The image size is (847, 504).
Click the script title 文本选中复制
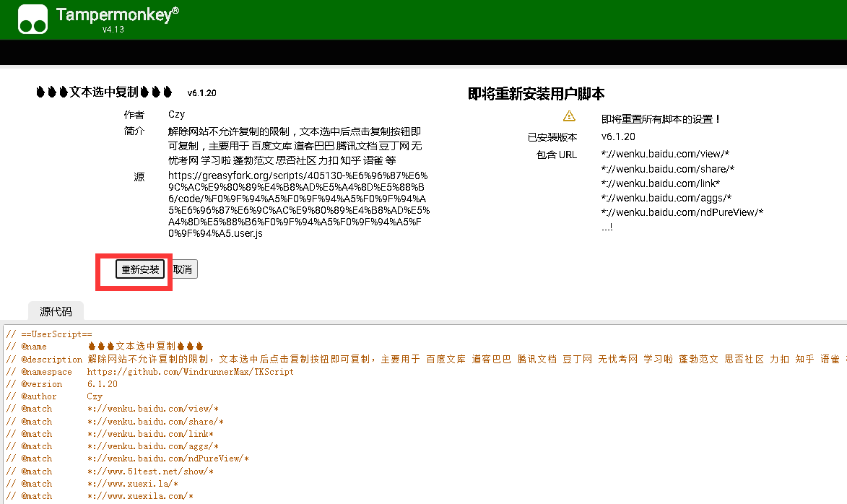click(104, 92)
